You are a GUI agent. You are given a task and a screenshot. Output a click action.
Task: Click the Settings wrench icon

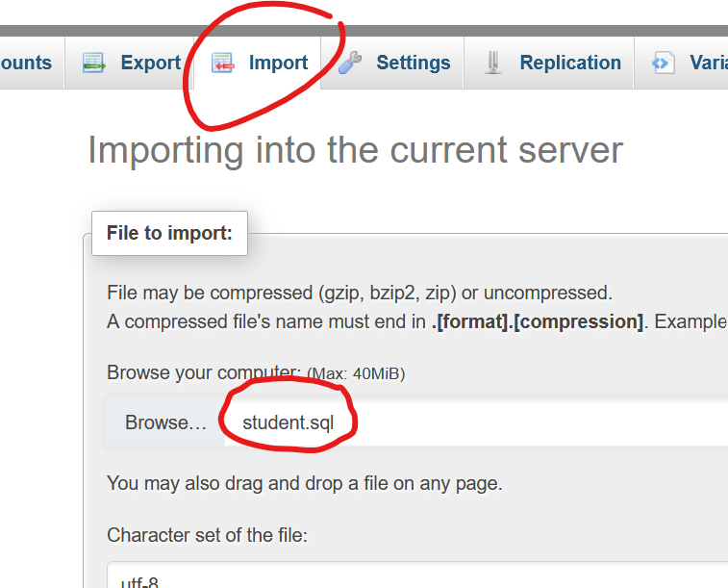pyautogui.click(x=351, y=64)
